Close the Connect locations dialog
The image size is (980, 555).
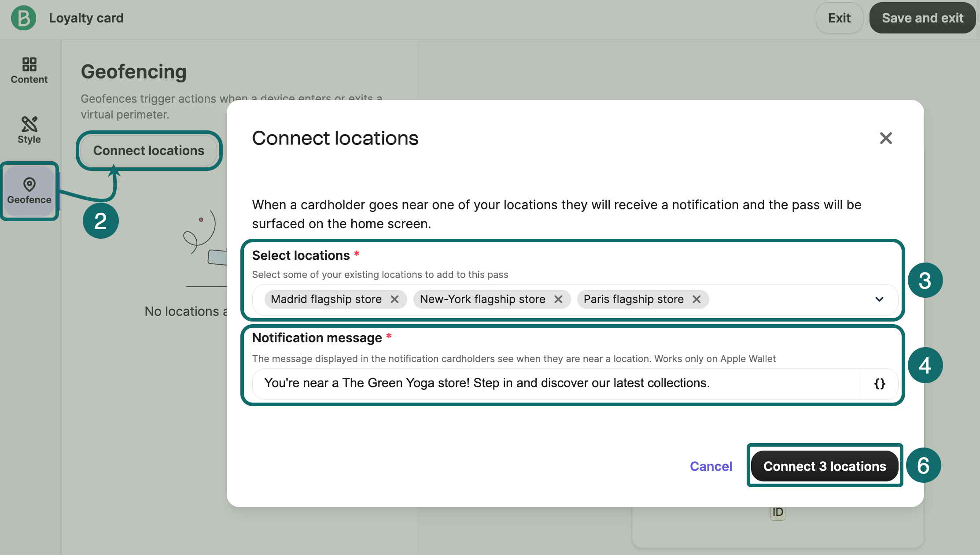coord(886,138)
